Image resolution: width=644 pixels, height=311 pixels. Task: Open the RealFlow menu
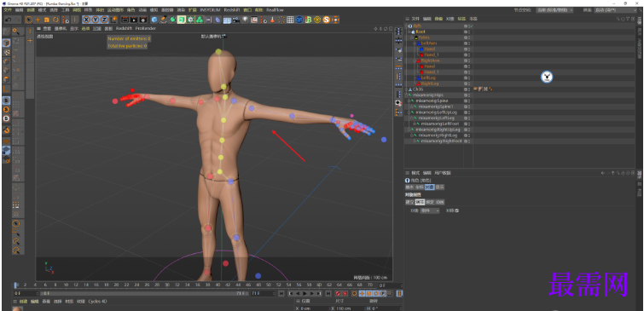click(x=275, y=9)
